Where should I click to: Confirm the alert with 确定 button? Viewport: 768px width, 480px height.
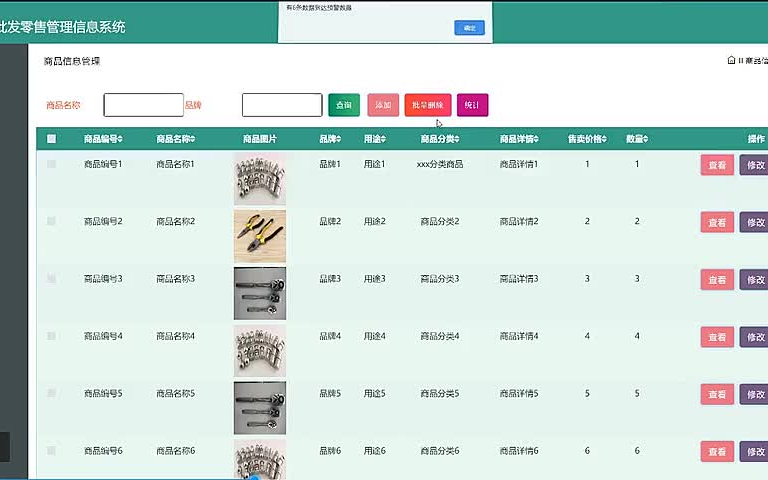[x=469, y=28]
